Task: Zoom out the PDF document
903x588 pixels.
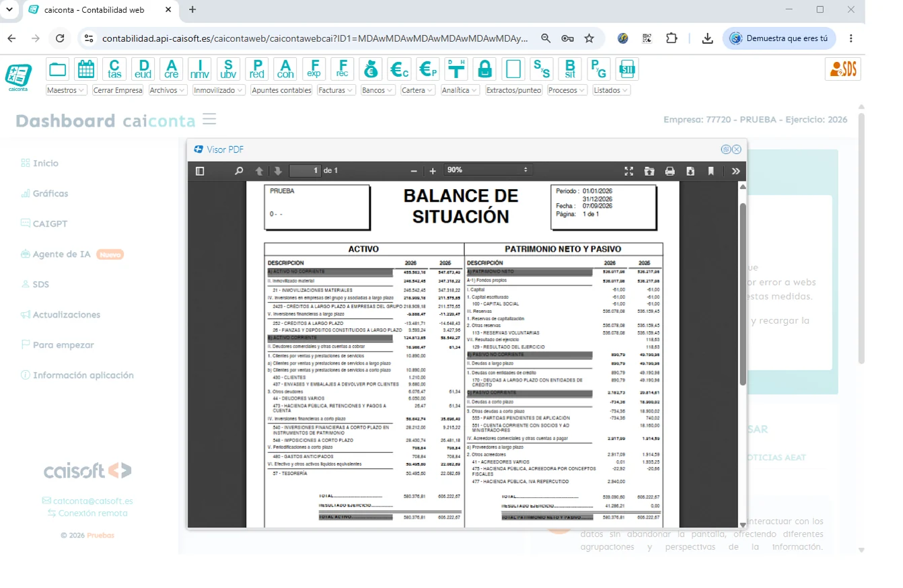Action: [414, 171]
